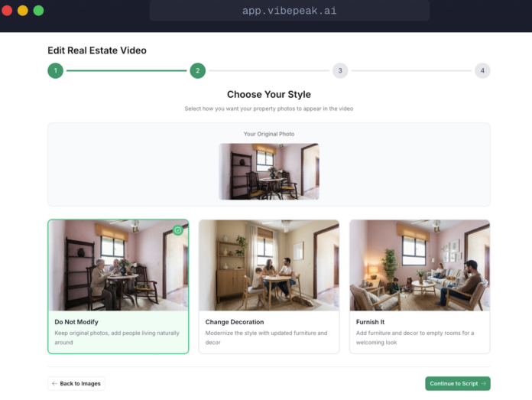Click the "Select how you want" subtitle

coord(269,109)
